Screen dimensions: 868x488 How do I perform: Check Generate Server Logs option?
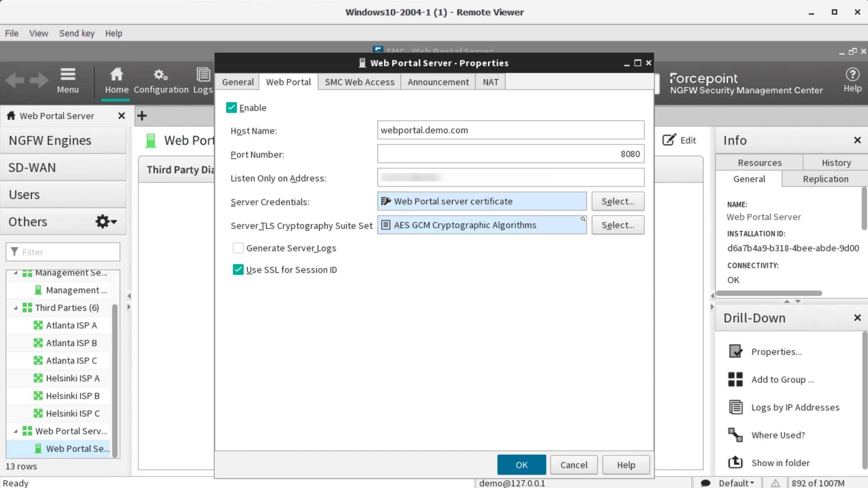tap(238, 248)
